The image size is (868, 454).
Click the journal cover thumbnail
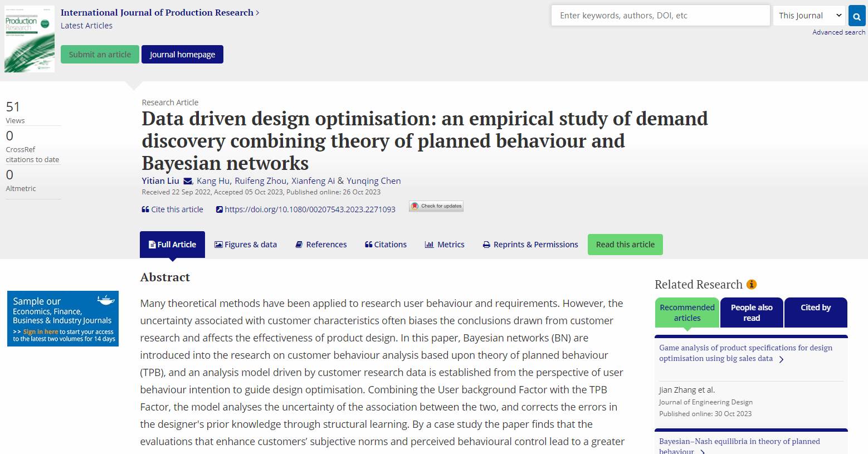pyautogui.click(x=30, y=39)
